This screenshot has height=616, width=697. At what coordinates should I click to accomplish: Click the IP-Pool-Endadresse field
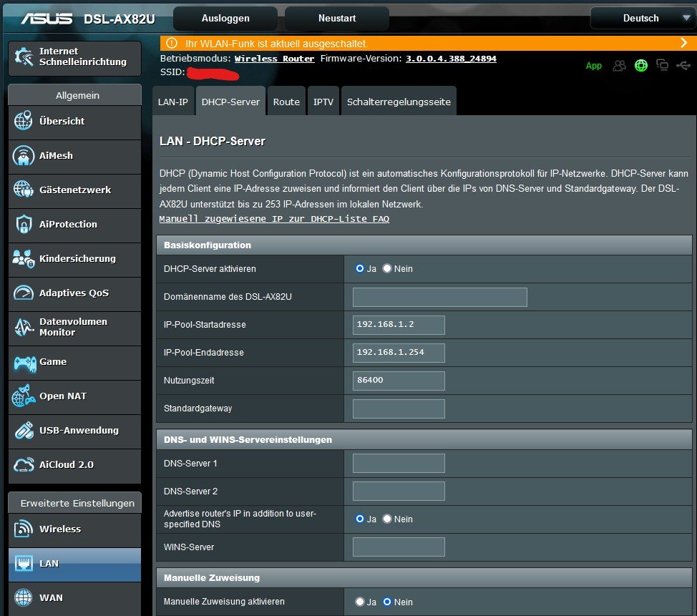(399, 353)
